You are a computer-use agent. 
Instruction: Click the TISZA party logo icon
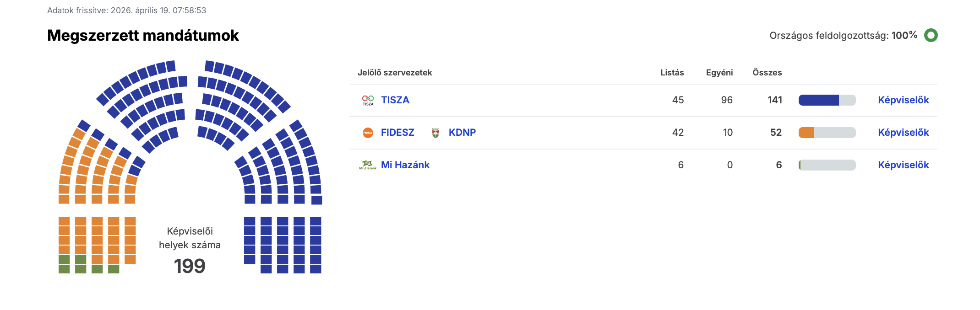click(x=368, y=100)
